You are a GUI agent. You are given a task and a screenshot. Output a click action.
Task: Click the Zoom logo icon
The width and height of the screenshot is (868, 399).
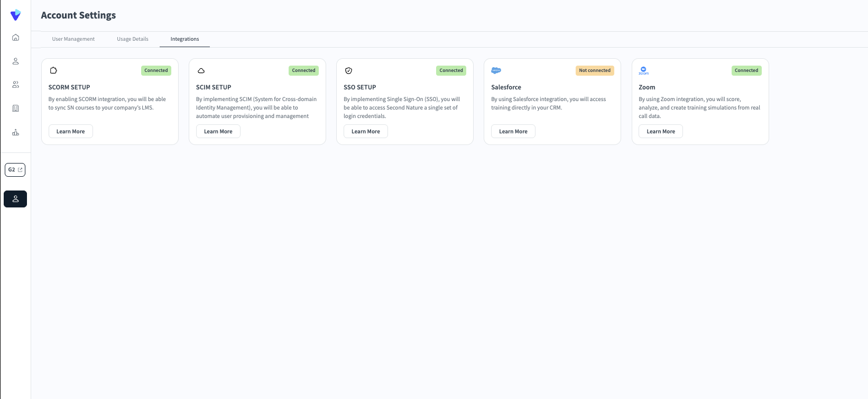[643, 70]
